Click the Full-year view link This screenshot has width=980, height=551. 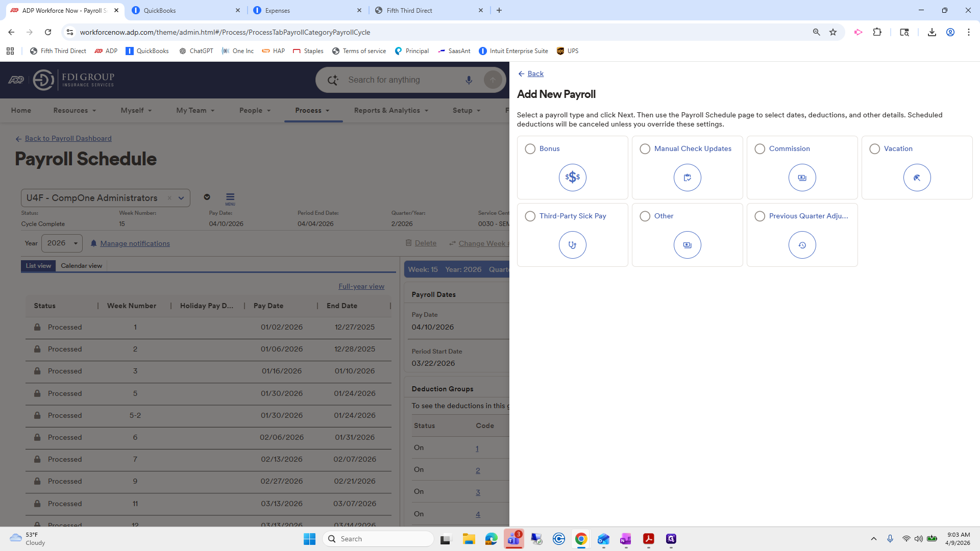(361, 286)
